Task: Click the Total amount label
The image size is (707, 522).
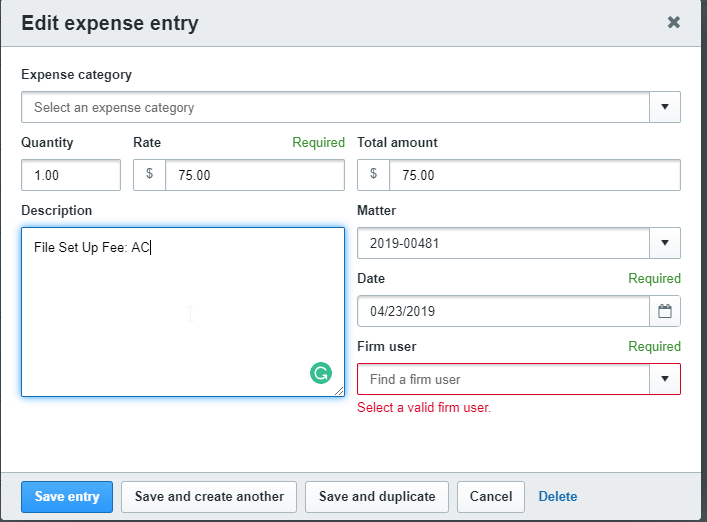Action: (x=397, y=142)
